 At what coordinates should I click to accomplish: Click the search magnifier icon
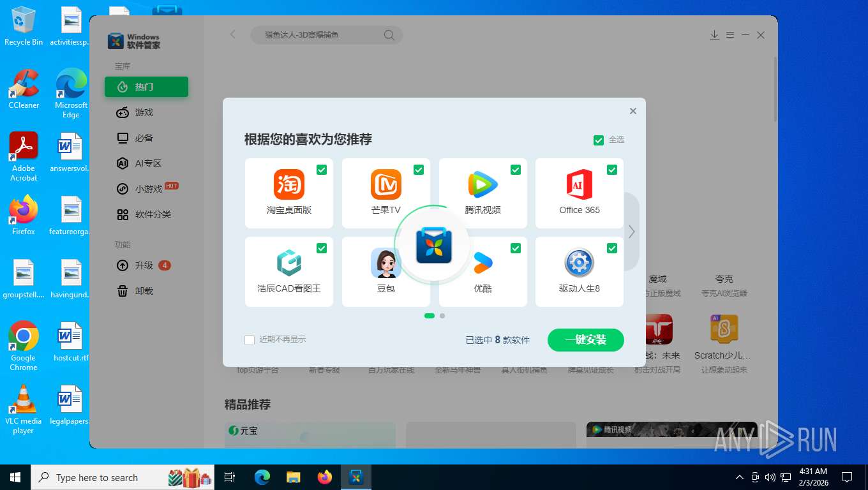click(x=389, y=35)
